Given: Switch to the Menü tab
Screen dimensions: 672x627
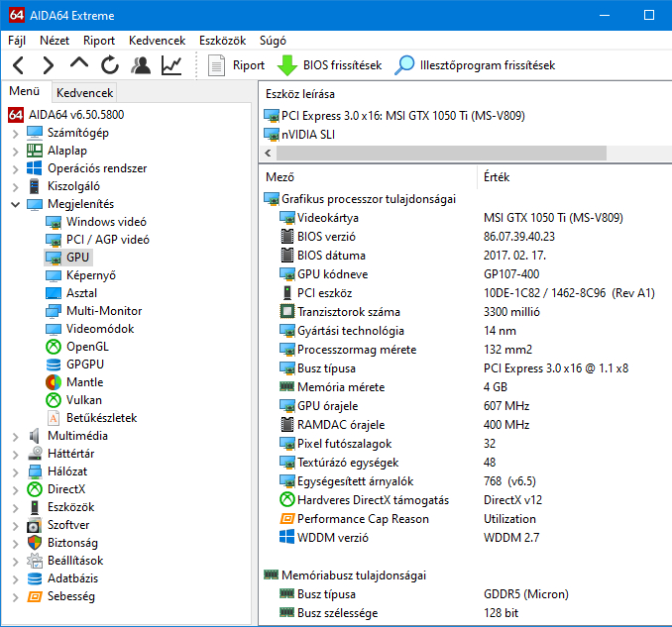Looking at the screenshot, I should click(25, 91).
